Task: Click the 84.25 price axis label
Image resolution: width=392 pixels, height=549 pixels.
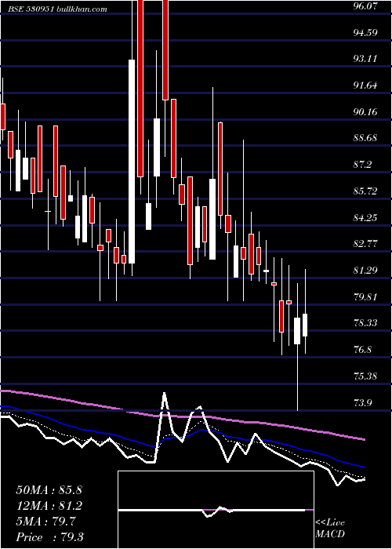Action: coord(365,218)
